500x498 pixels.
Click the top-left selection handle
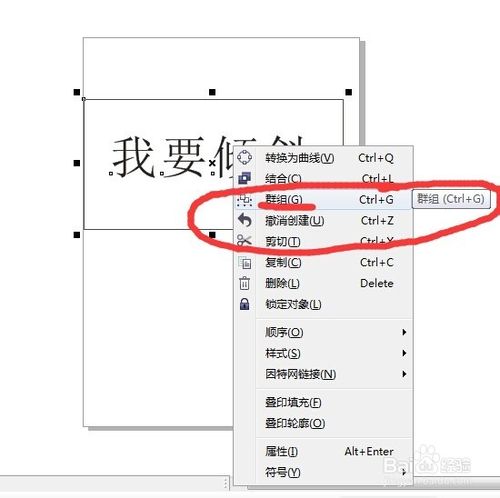pyautogui.click(x=77, y=92)
